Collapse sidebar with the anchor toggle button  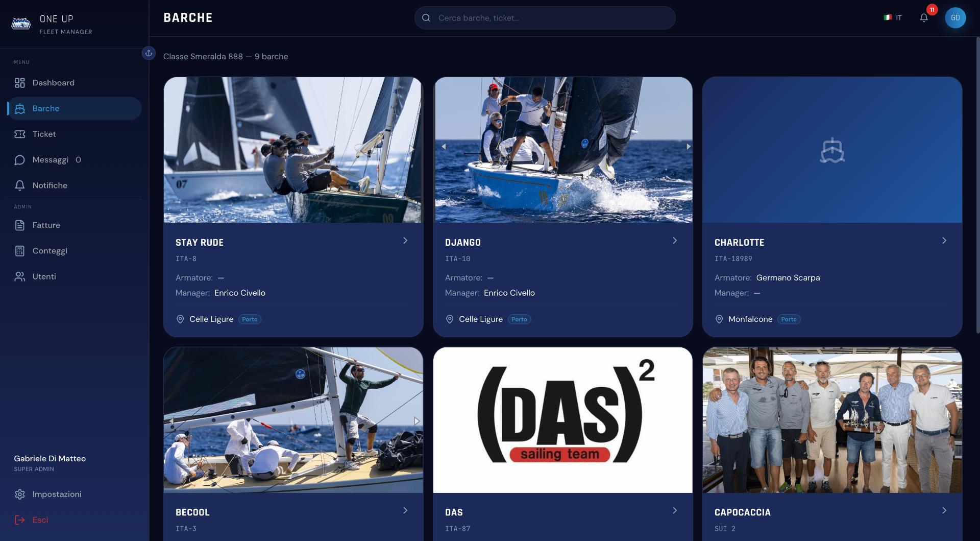(x=149, y=53)
